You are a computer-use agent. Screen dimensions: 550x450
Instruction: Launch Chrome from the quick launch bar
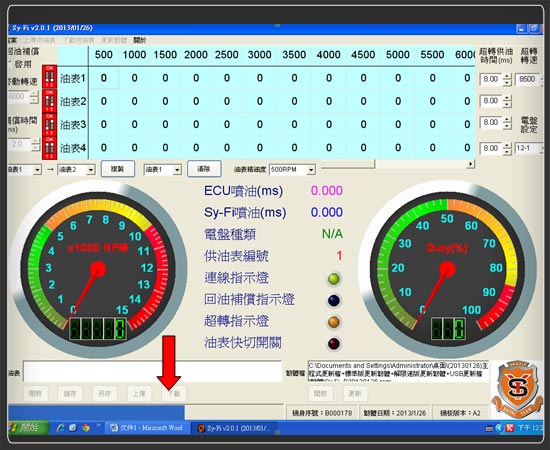pyautogui.click(x=86, y=428)
